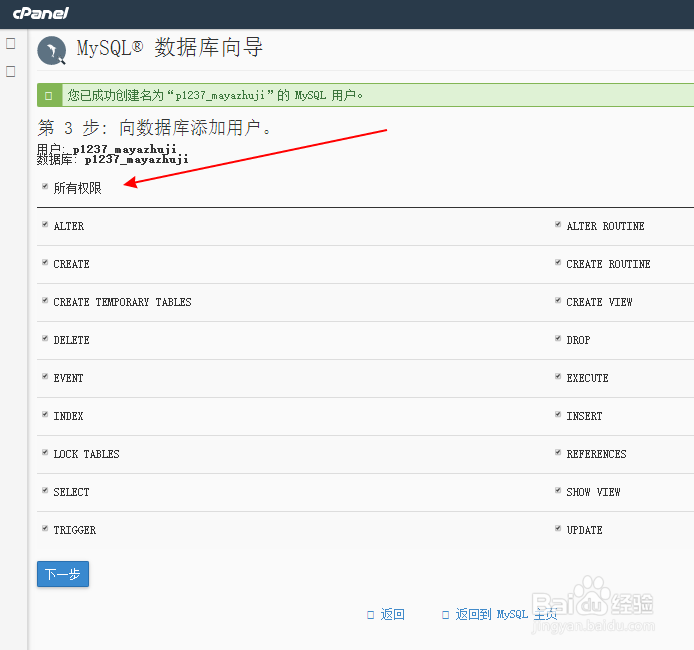Click the green success notice icon
This screenshot has width=694, height=650.
click(49, 96)
